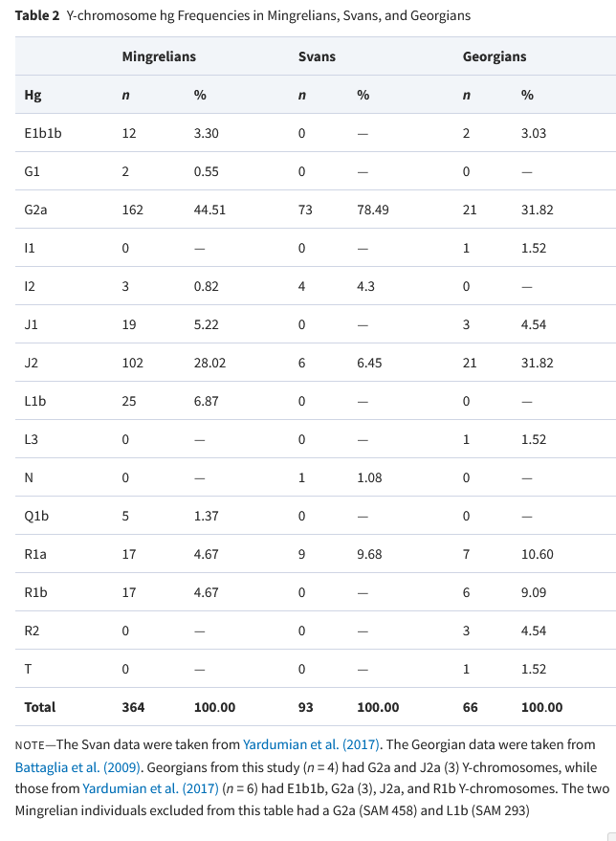Image resolution: width=616 pixels, height=841 pixels.
Task: Select the 78.49 Svans percentage cell
Action: point(373,210)
